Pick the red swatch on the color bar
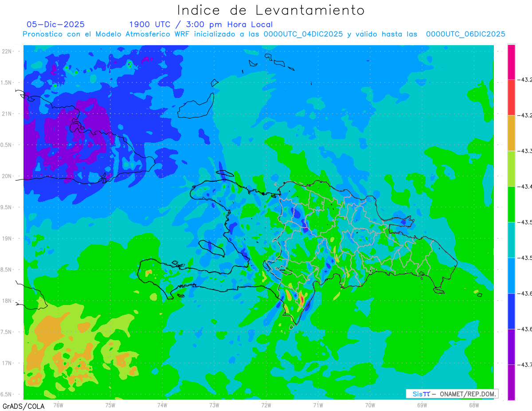 coord(511,98)
